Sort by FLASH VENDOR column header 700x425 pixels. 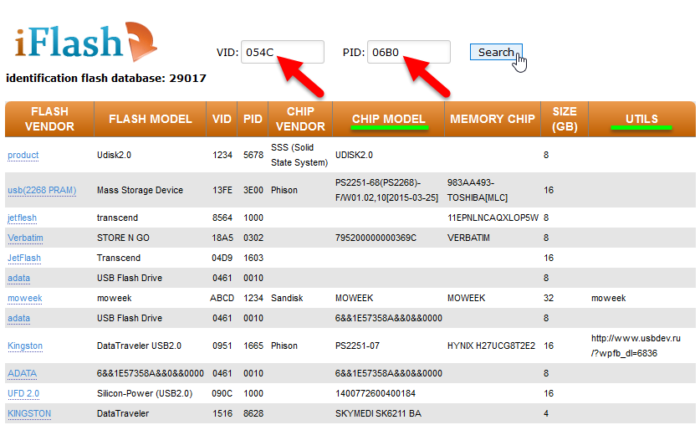[50, 119]
